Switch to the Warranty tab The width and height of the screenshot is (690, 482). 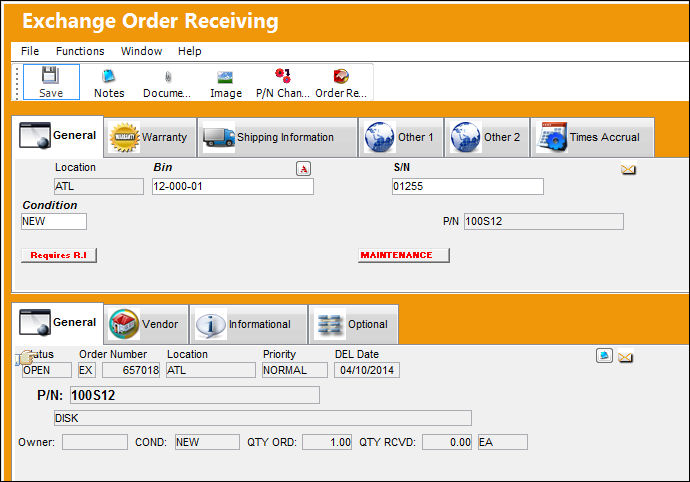tap(150, 137)
